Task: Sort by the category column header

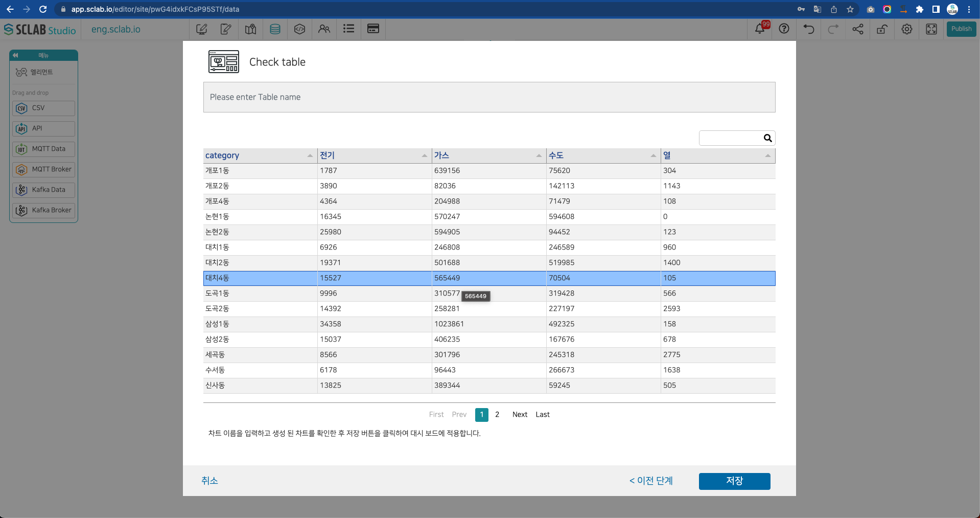Action: (x=260, y=155)
